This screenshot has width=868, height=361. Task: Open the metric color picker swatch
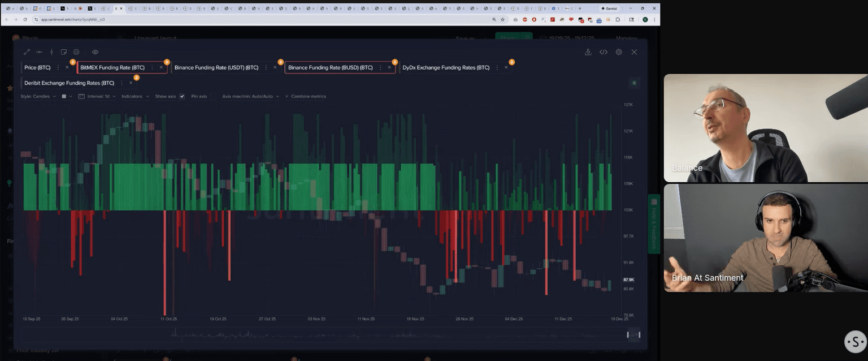(x=64, y=97)
